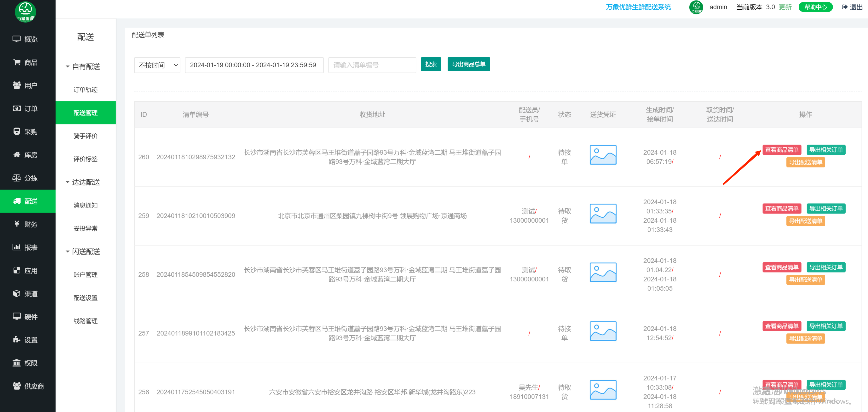Open delivery proof thumbnail for order 259
The width and height of the screenshot is (868, 412).
coord(603,213)
